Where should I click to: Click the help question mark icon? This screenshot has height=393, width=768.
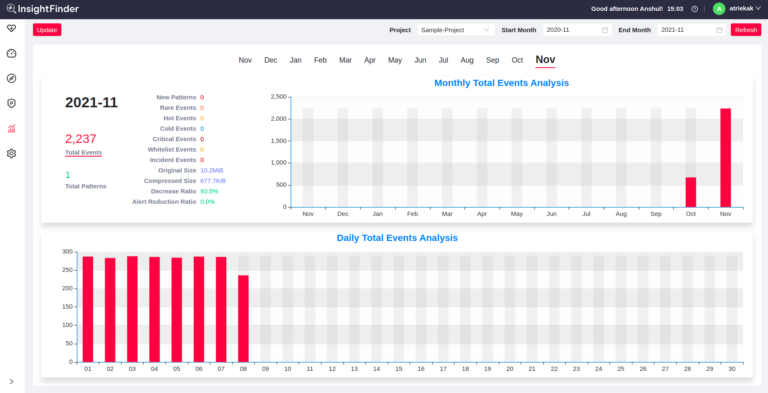coord(695,9)
